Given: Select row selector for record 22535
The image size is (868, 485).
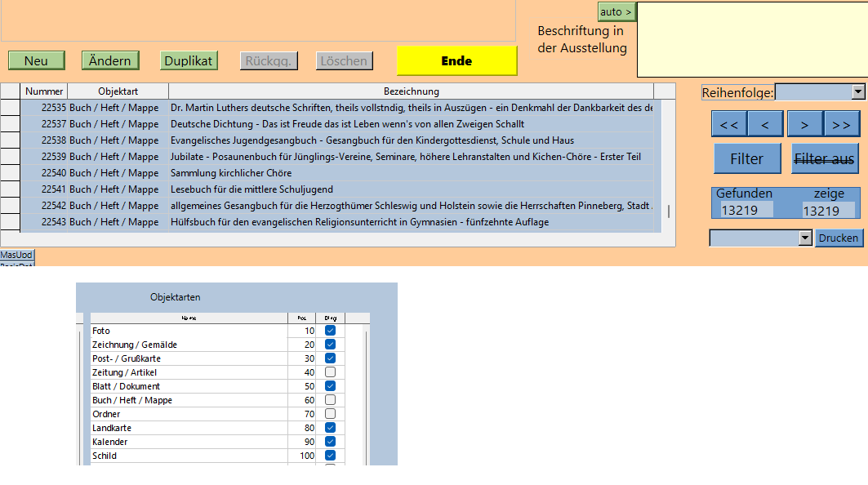Looking at the screenshot, I should (11, 107).
